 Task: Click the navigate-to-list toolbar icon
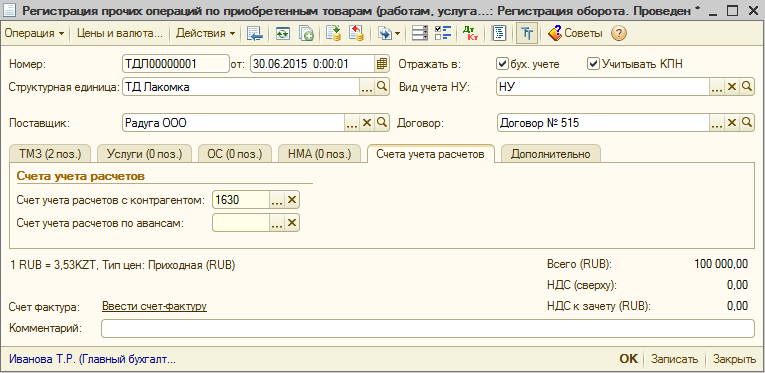(255, 34)
